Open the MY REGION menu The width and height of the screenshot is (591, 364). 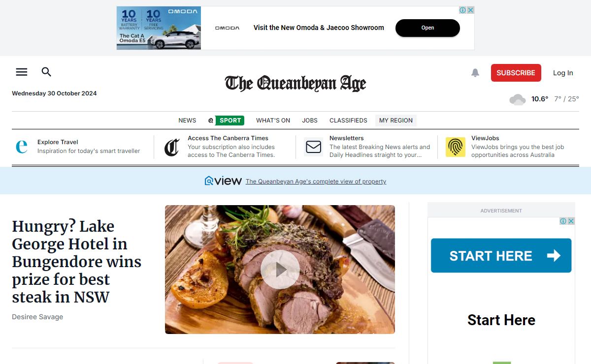click(396, 121)
